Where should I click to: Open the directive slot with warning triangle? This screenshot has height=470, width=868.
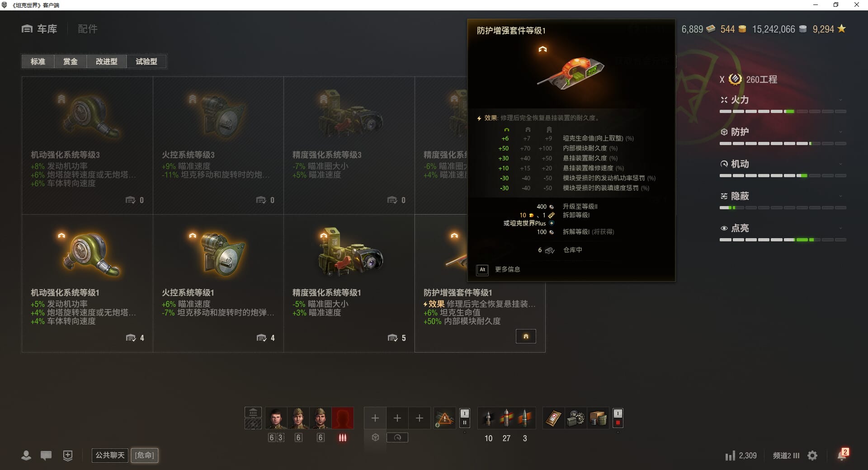tap(445, 418)
